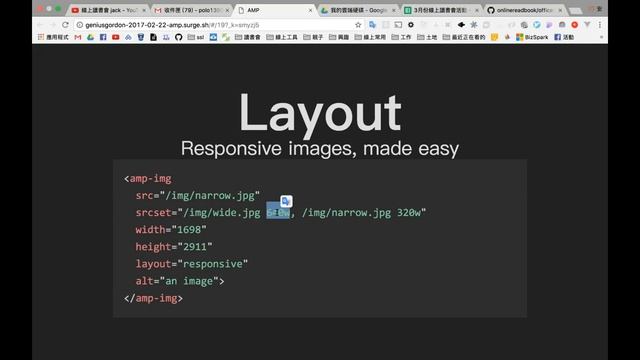The image size is (640, 360).
Task: Expand the 土地 bookmarks folder
Action: (427, 37)
